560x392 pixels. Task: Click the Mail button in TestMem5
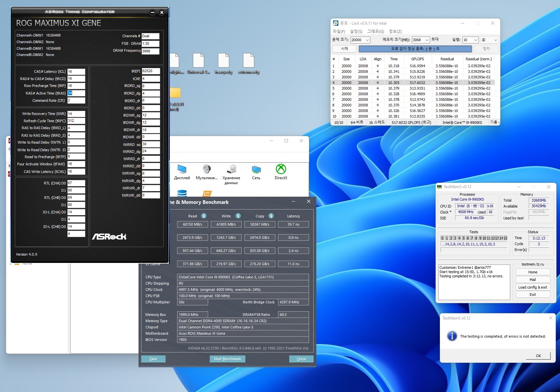point(533,280)
